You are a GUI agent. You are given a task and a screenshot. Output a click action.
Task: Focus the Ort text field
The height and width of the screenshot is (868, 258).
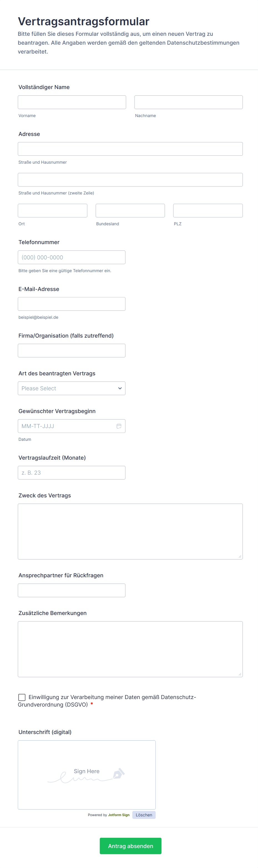52,211
